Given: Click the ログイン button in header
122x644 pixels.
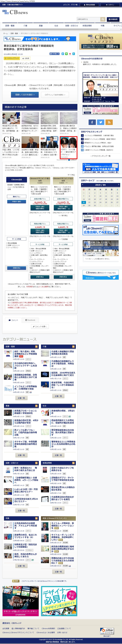Looking at the screenshot, I should coord(110,4).
